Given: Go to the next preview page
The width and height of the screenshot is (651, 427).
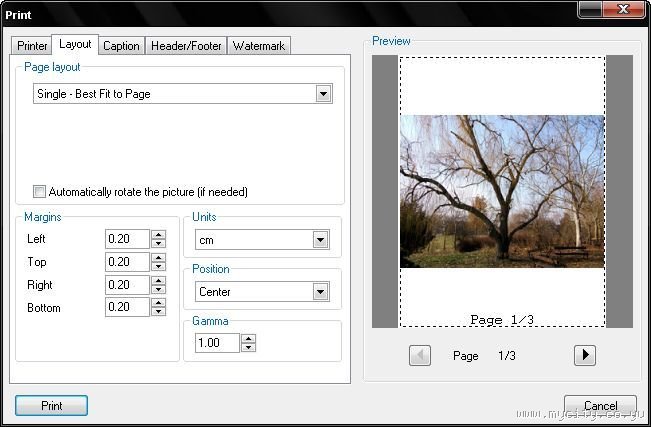Looking at the screenshot, I should (585, 355).
